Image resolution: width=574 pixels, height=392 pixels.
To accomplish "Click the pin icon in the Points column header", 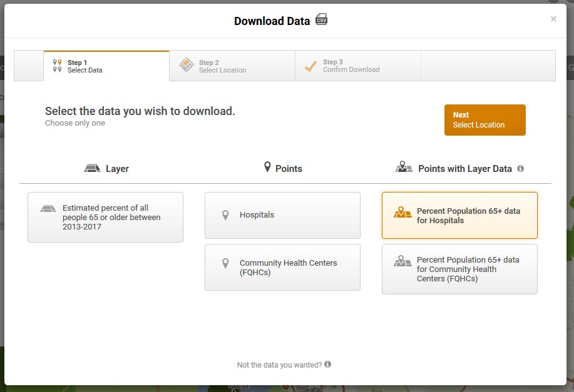I will pyautogui.click(x=268, y=167).
